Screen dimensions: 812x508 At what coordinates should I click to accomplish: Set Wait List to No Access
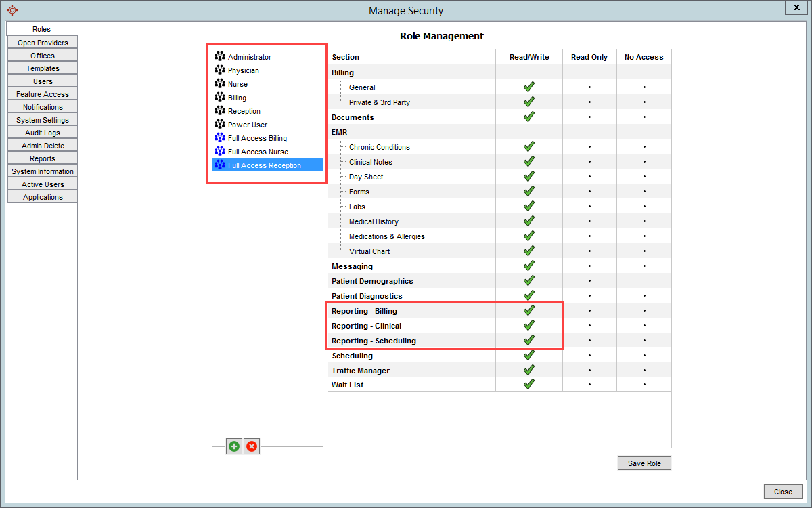point(644,385)
